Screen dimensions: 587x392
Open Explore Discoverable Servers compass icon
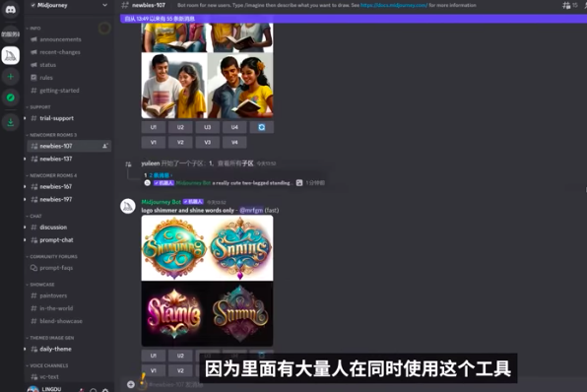tap(11, 98)
